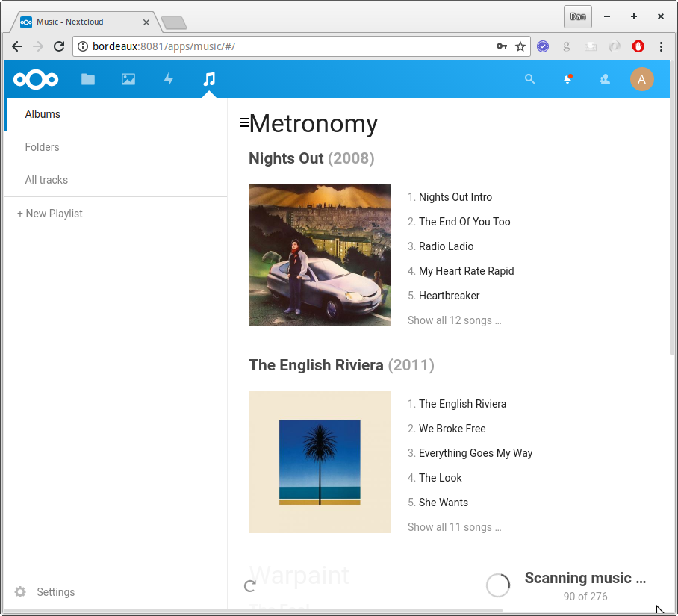Click the browser forward arrow
This screenshot has width=678, height=616.
coord(38,46)
